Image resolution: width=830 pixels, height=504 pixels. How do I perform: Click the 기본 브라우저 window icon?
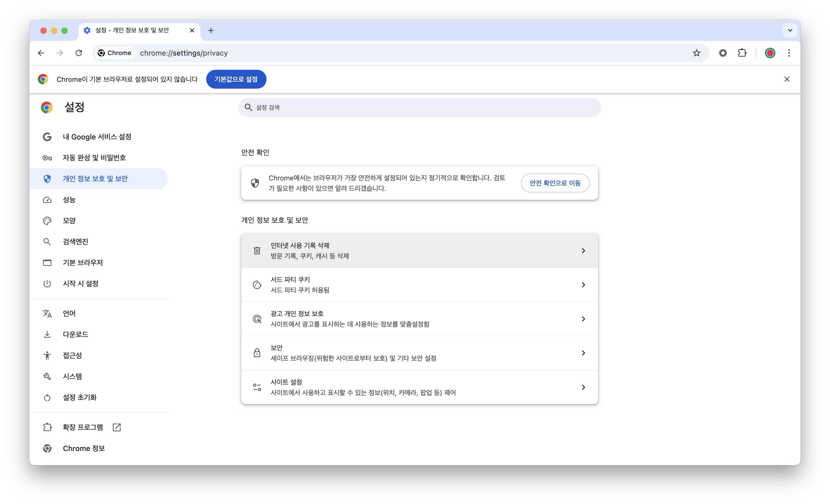pyautogui.click(x=47, y=262)
